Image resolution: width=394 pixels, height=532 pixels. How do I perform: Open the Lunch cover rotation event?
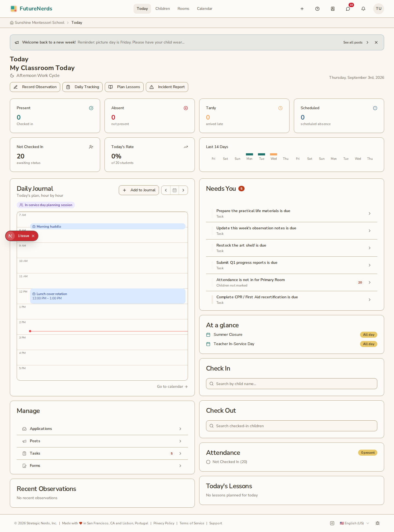[108, 296]
